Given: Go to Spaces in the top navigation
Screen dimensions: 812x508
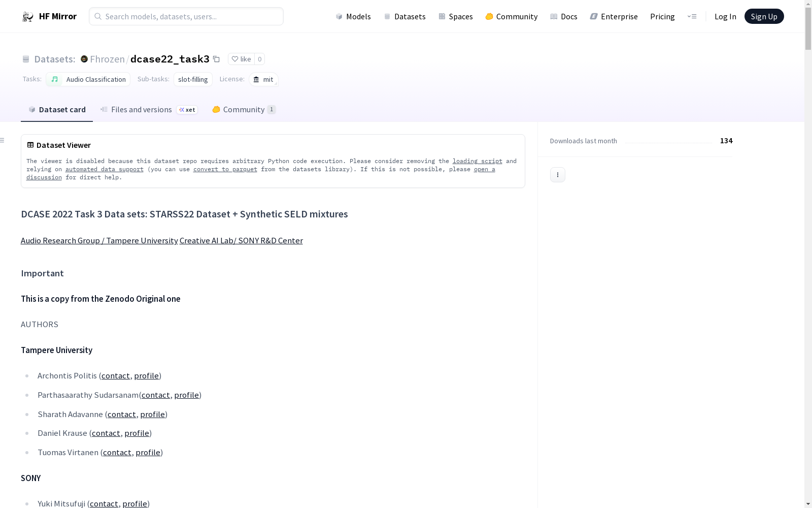Looking at the screenshot, I should [456, 16].
